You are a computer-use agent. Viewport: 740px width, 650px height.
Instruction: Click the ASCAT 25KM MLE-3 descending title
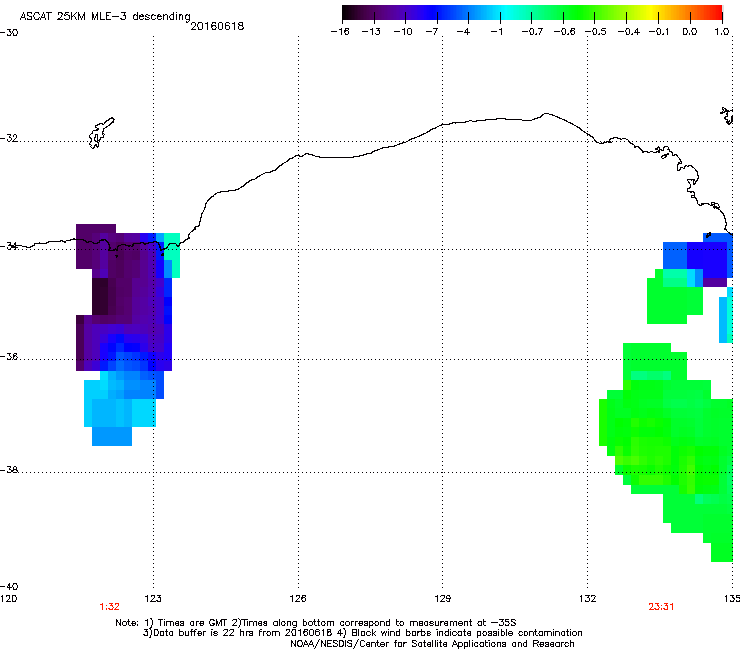pyautogui.click(x=105, y=17)
